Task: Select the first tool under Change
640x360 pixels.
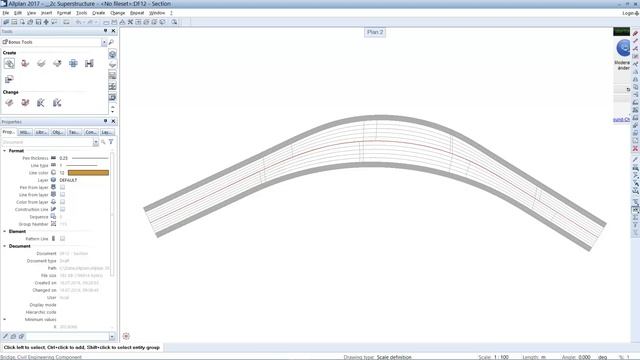Action: click(9, 103)
